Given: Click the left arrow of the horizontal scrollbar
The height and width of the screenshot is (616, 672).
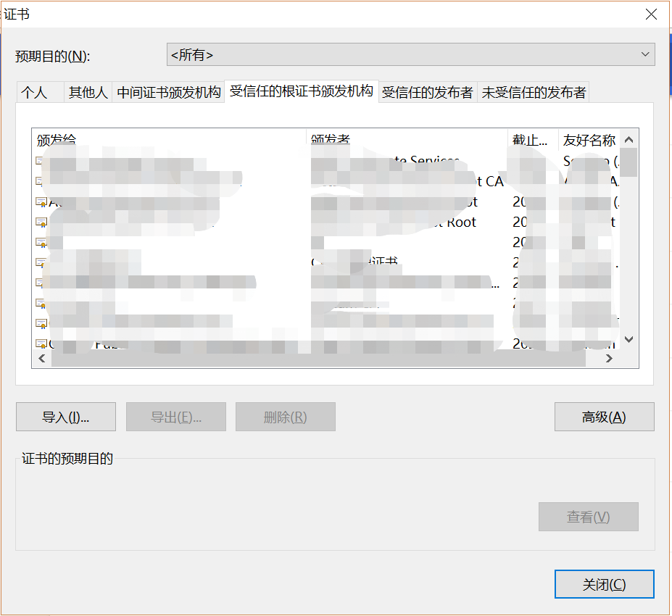Looking at the screenshot, I should (41, 358).
